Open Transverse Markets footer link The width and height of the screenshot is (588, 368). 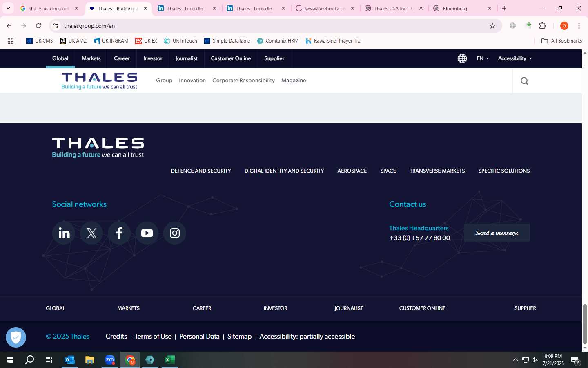437,171
